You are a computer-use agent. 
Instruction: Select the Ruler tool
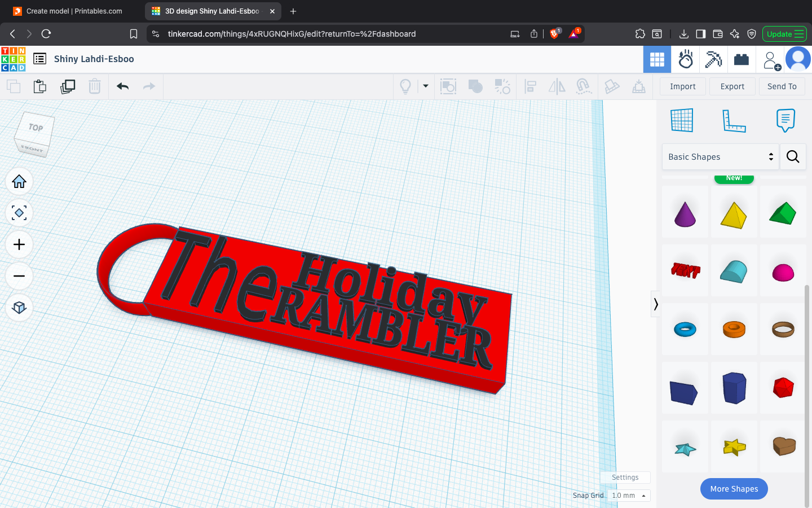click(734, 120)
